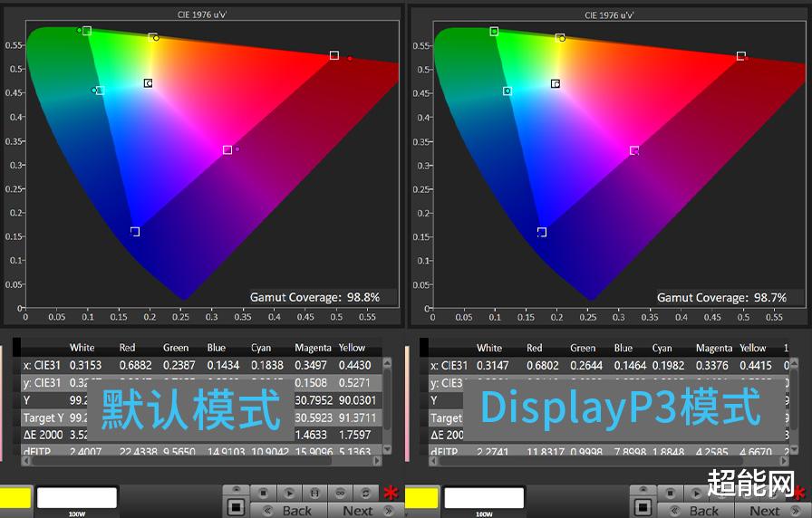Click the left scroll arrow under the DisplayP3模式 table
Screen dimensions: 812x518
(433, 460)
